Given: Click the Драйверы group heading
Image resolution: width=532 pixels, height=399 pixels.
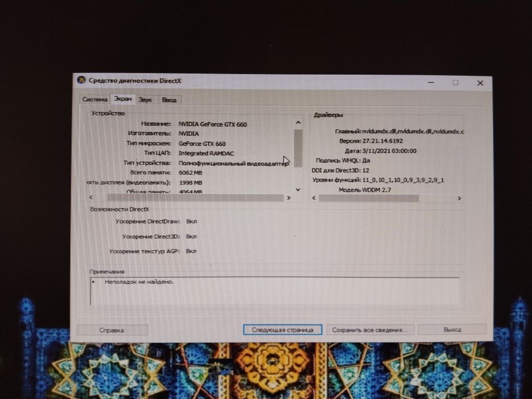Looking at the screenshot, I should click(x=328, y=115).
